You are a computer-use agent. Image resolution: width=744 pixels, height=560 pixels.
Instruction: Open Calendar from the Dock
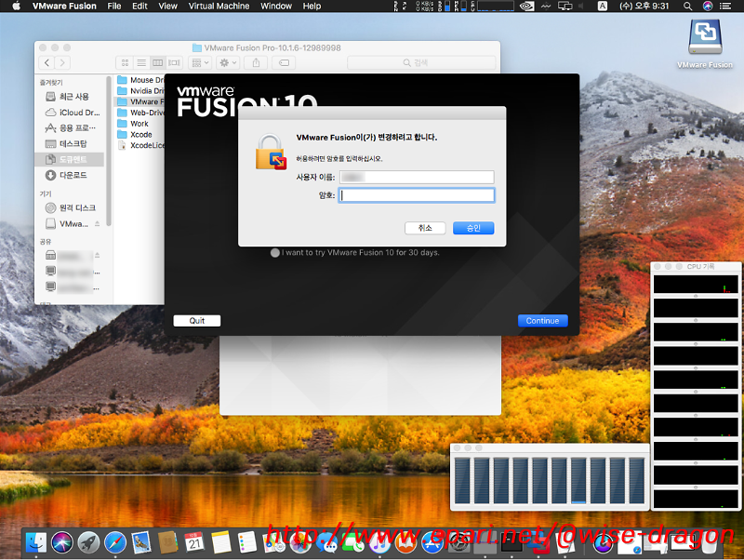194,542
